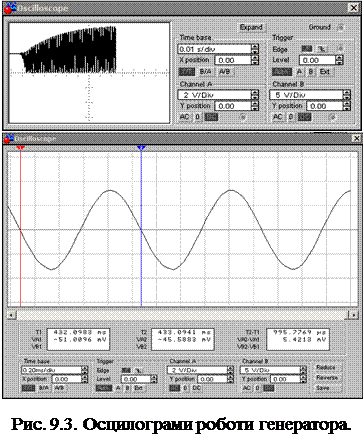Adjust the trigger Level stepper in the small oscilloscope
This screenshot has width=364, height=446.
pyautogui.click(x=339, y=60)
